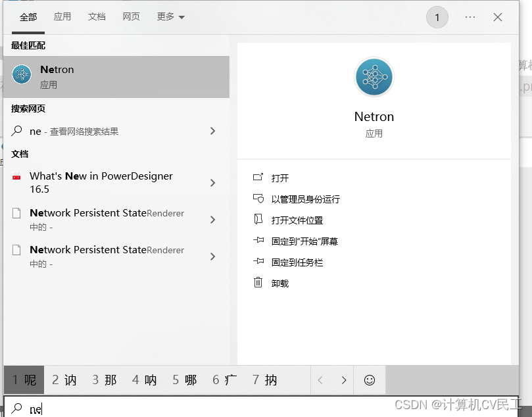
Task: Select IME candidate '哪'
Action: (x=185, y=380)
